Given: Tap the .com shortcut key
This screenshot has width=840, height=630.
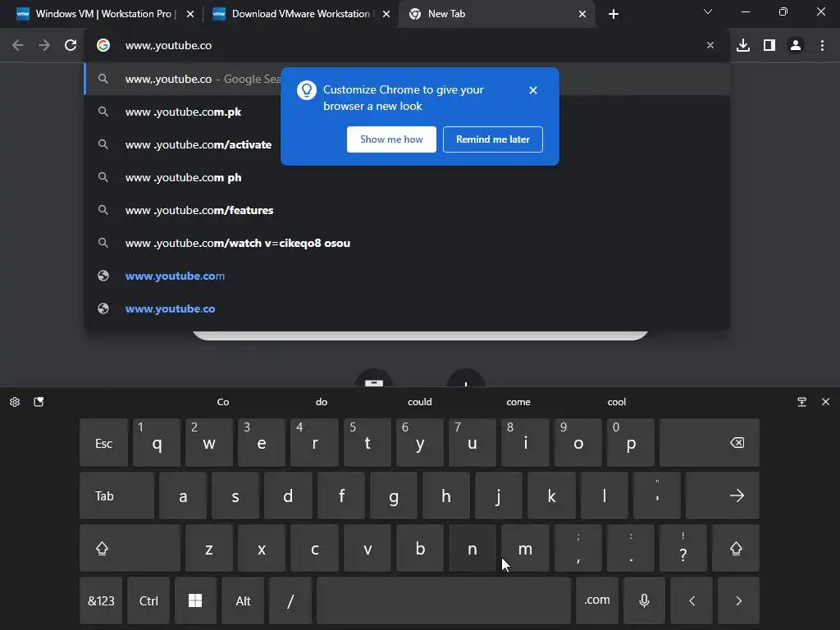Looking at the screenshot, I should coord(597,600).
